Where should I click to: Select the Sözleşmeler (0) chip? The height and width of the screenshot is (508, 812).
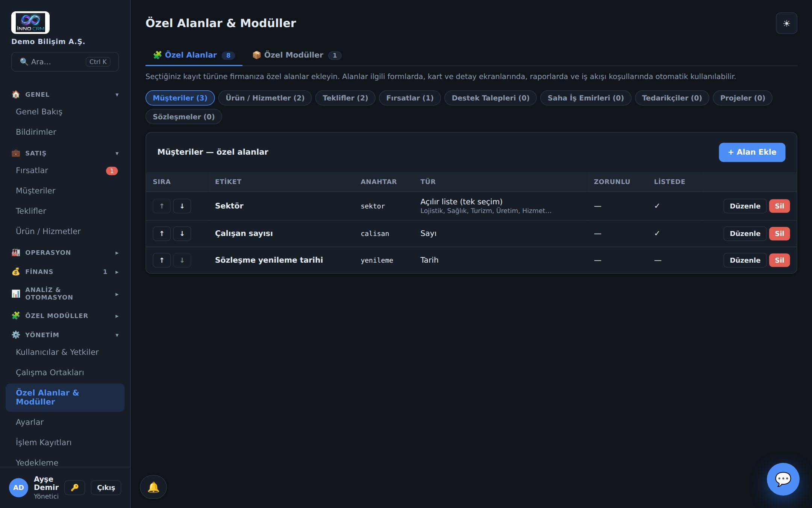183,117
